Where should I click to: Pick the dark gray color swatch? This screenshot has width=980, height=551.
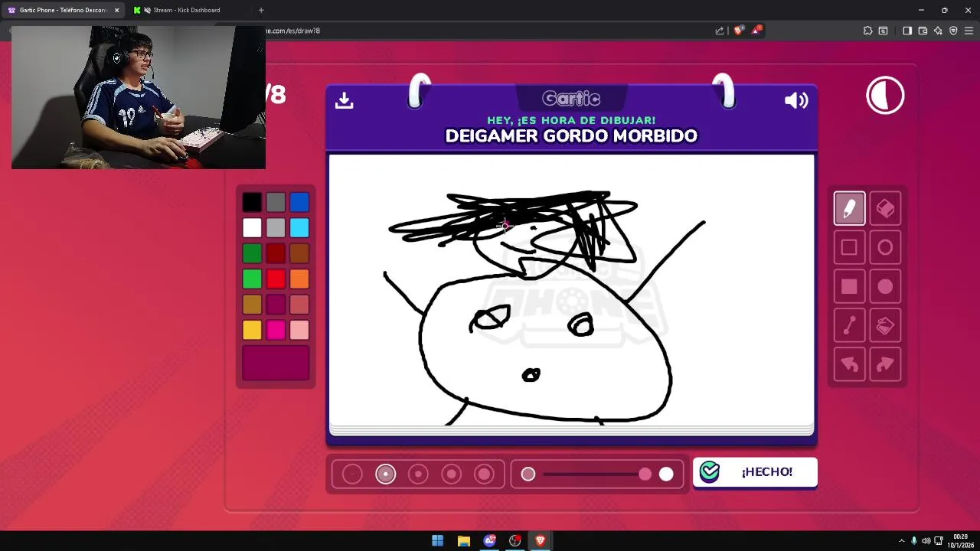276,202
